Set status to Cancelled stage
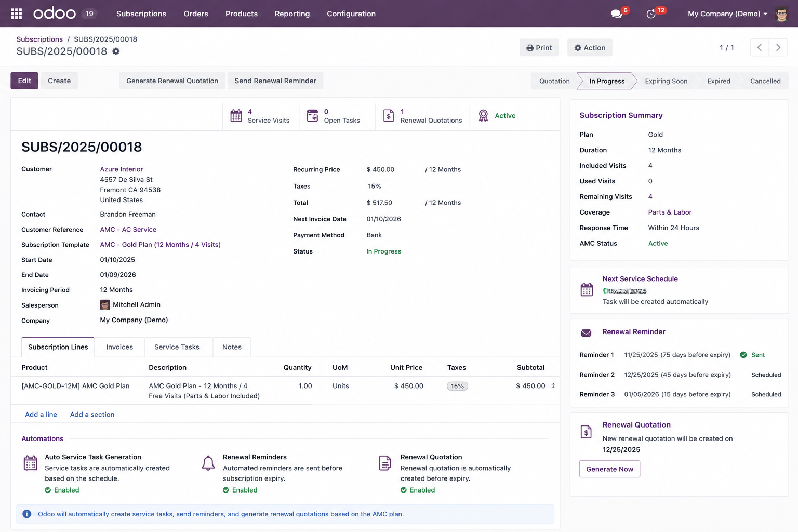 pos(765,81)
